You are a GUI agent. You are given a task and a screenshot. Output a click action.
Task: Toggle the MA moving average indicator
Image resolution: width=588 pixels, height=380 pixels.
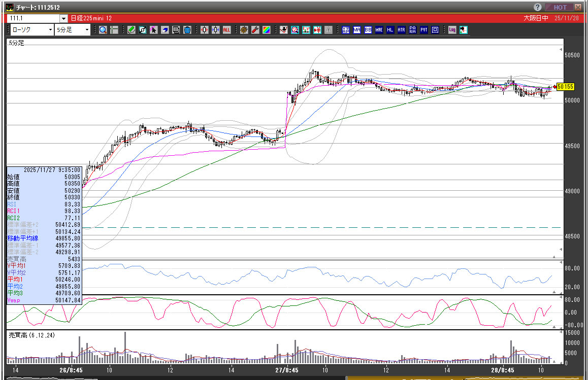click(x=357, y=30)
